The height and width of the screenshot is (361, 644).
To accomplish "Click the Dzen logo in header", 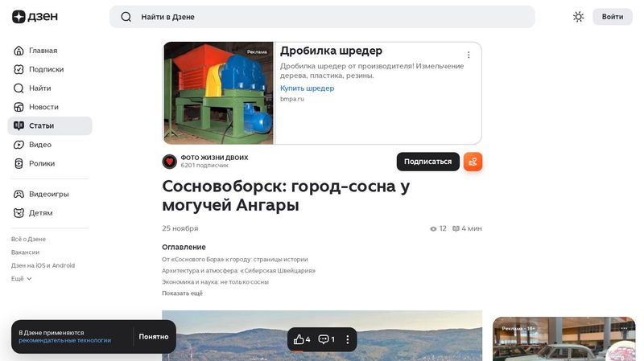I will [35, 17].
